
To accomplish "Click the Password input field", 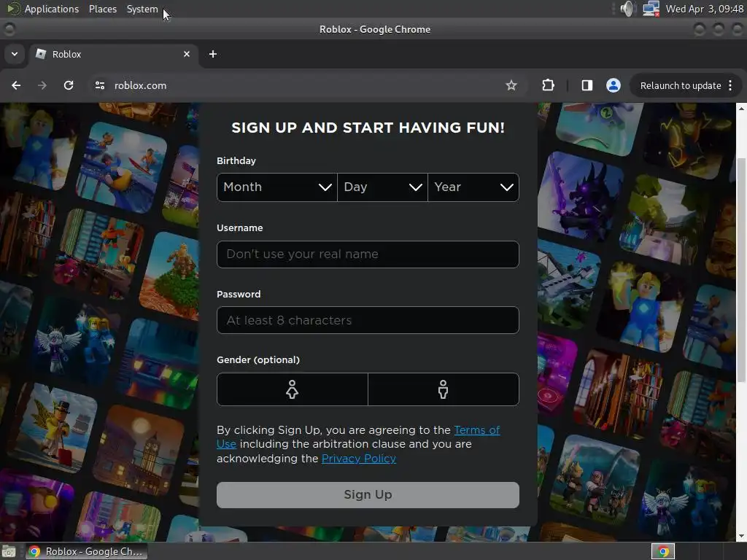I will pos(368,320).
